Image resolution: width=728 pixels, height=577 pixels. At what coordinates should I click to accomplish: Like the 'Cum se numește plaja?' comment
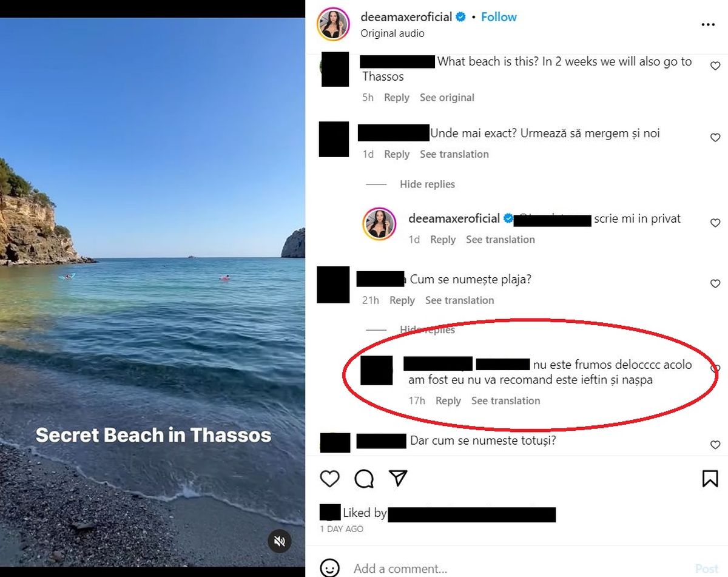(x=715, y=284)
